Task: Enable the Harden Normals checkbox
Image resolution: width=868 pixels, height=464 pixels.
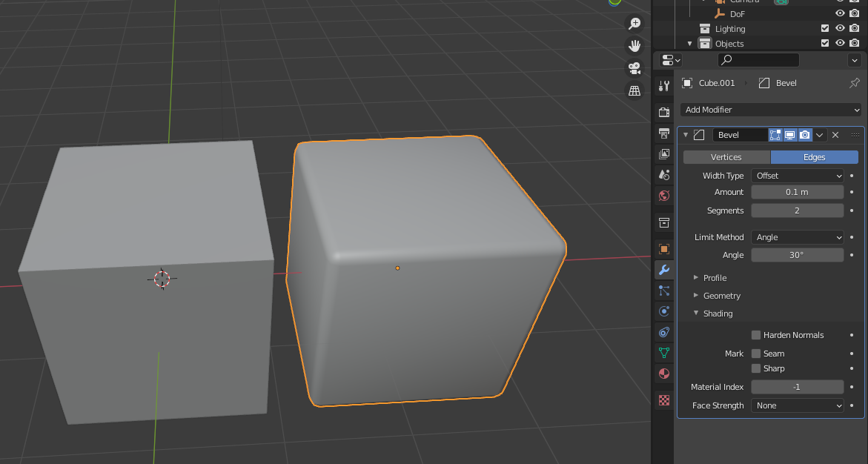Action: (x=755, y=335)
